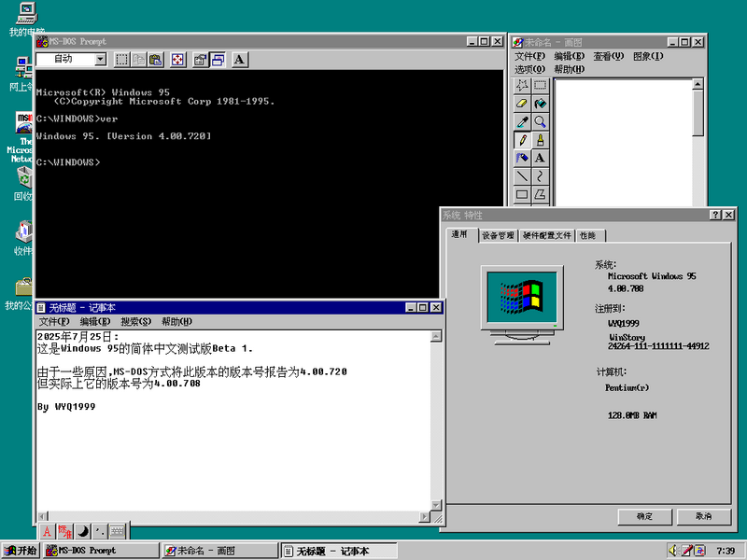747x560 pixels.
Task: Open 编辑(E) menu in Paint
Action: click(569, 56)
